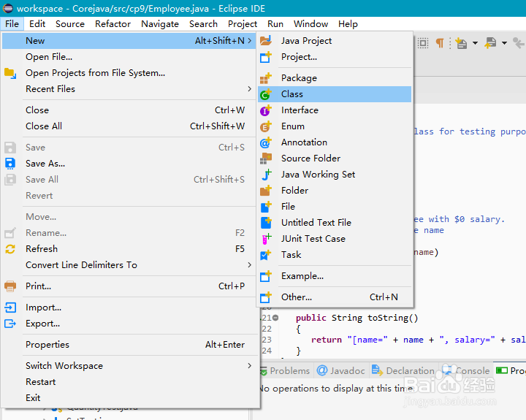The image size is (526, 420).
Task: Click the Previous Annotation toolbar icon
Action: 490,43
